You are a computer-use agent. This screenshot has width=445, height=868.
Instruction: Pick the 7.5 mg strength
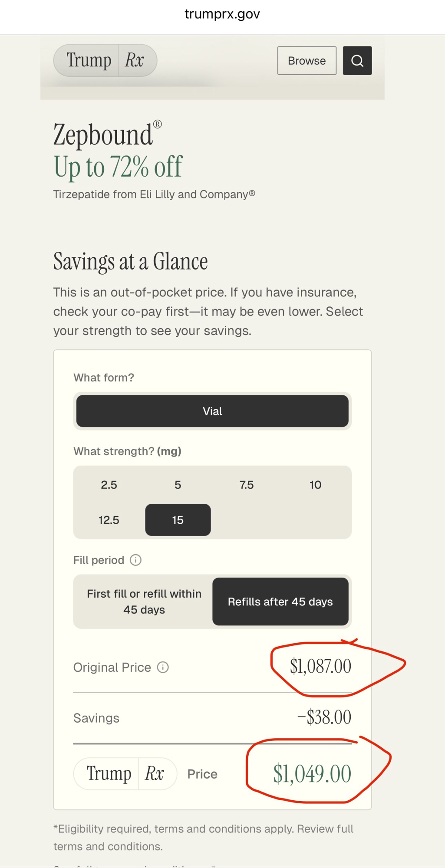pyautogui.click(x=247, y=485)
